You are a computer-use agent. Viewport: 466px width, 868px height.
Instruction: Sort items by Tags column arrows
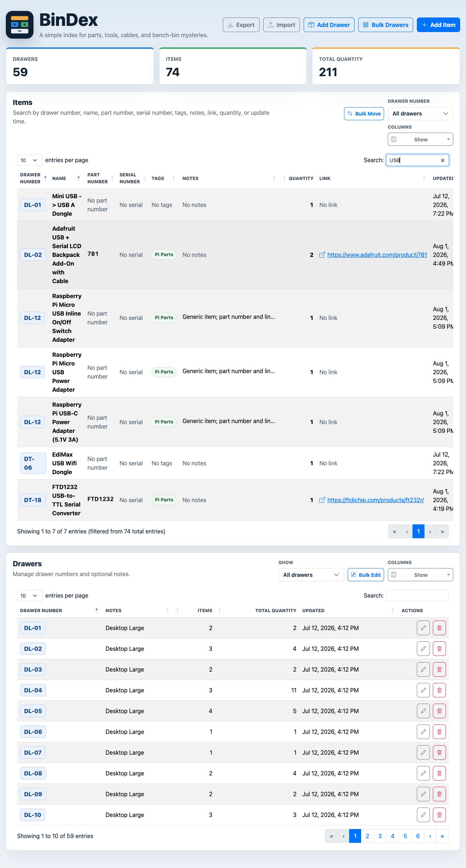point(174,178)
